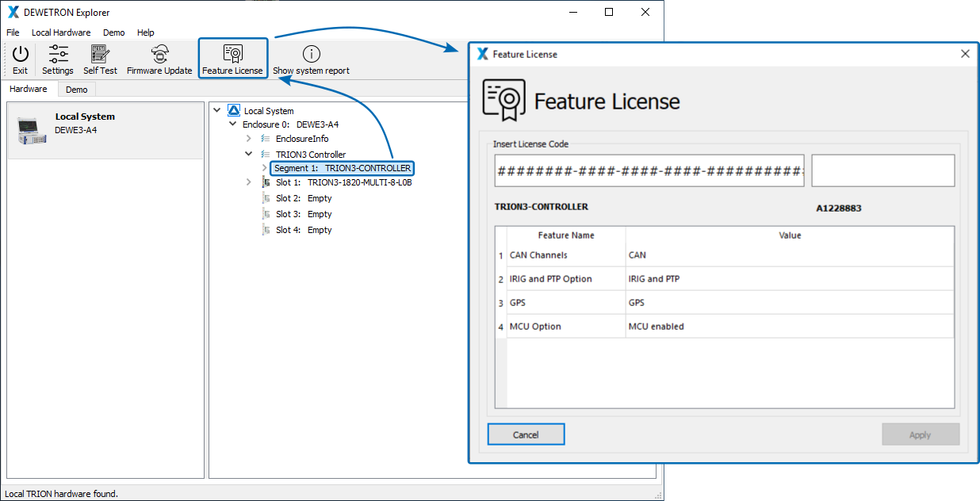Click the serial number A1228883
This screenshot has height=501, width=980.
coord(839,208)
